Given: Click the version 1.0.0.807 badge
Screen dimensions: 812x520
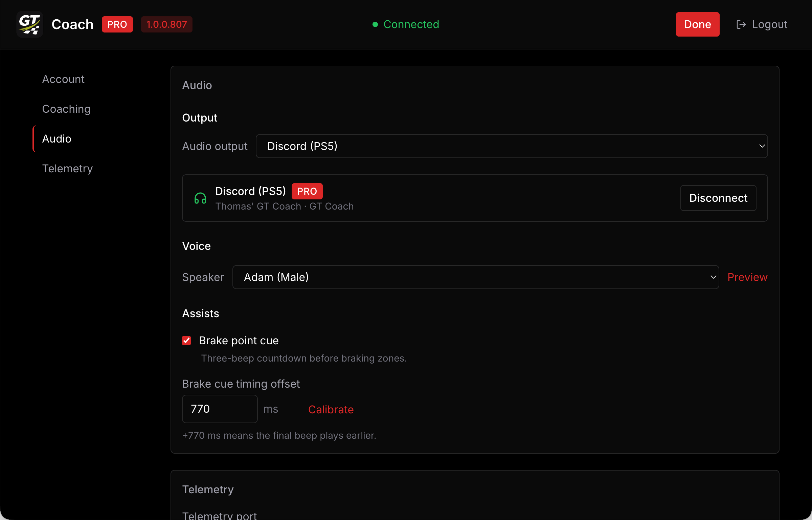Looking at the screenshot, I should click(167, 24).
